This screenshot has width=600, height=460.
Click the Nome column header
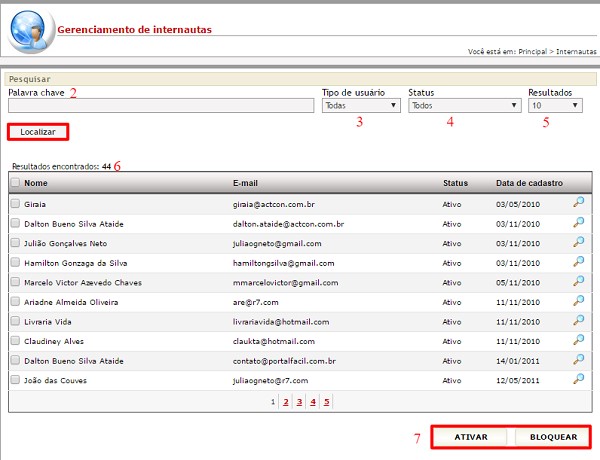tap(36, 183)
